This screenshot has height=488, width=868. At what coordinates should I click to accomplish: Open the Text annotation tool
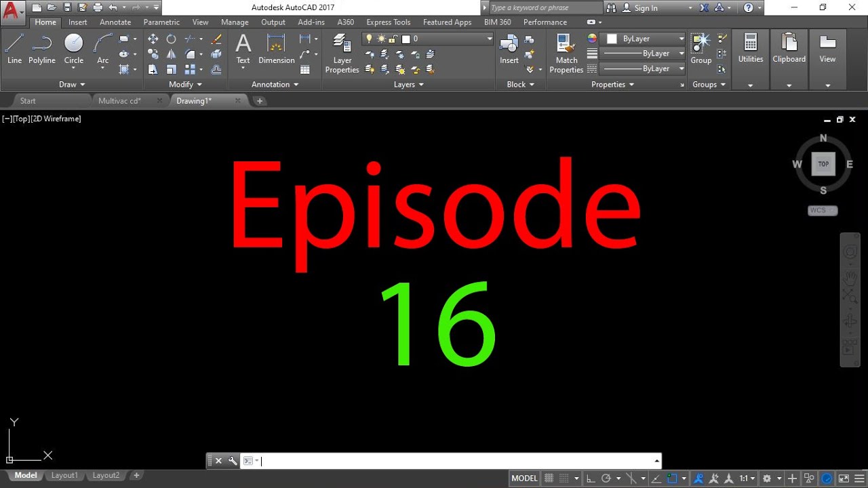click(243, 49)
